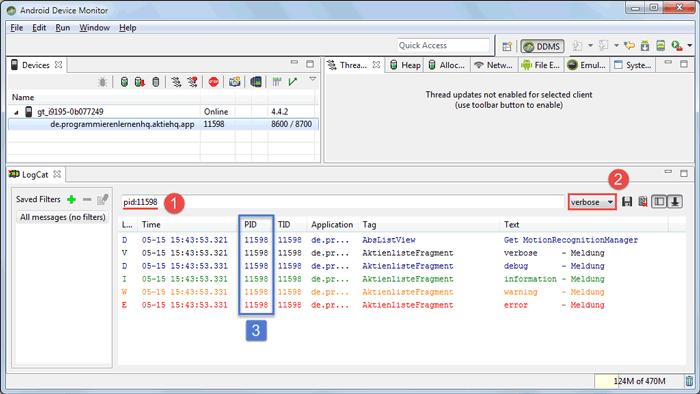This screenshot has width=700, height=394.
Task: Toggle LogCat Scroll Lock arrow icon
Action: (675, 202)
